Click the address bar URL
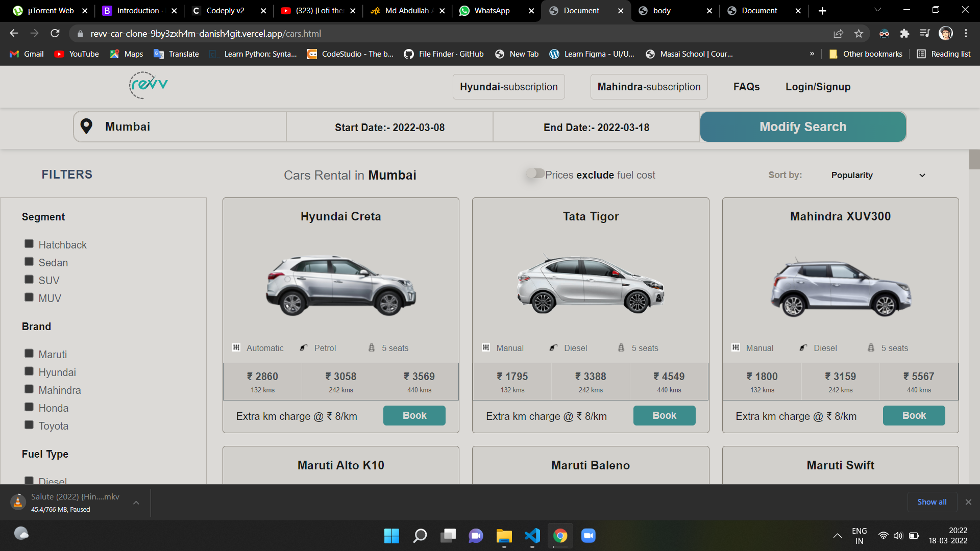Viewport: 980px width, 551px height. pyautogui.click(x=206, y=33)
